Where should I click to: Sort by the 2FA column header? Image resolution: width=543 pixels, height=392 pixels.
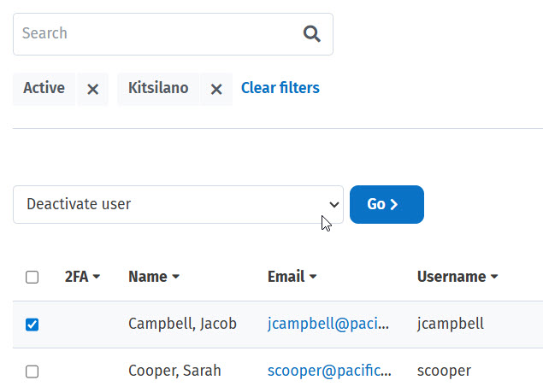82,277
